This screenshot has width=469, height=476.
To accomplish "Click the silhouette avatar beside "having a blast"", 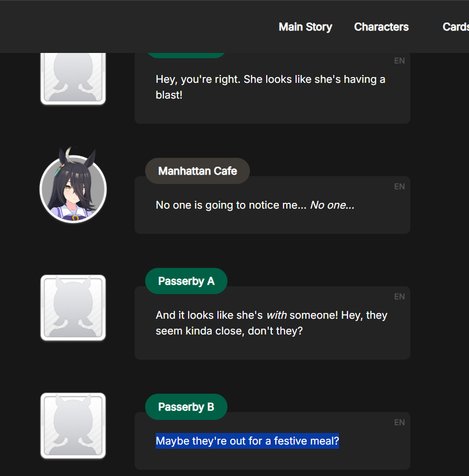I will pos(73,78).
